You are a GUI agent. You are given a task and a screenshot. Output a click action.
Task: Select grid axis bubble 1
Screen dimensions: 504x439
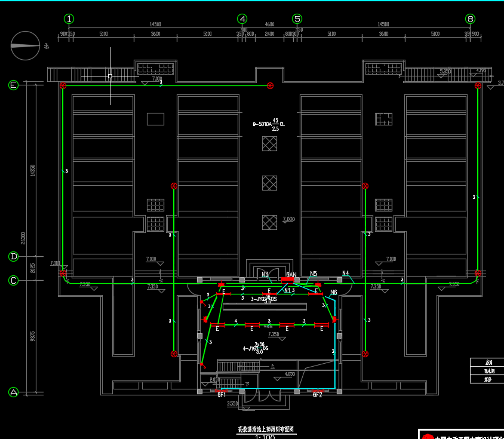tap(69, 19)
